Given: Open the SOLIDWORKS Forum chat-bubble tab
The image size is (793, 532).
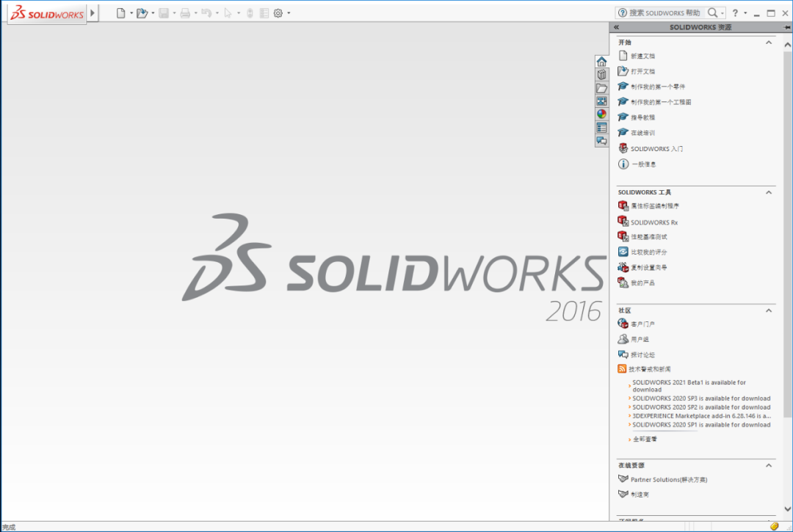Looking at the screenshot, I should pyautogui.click(x=601, y=141).
